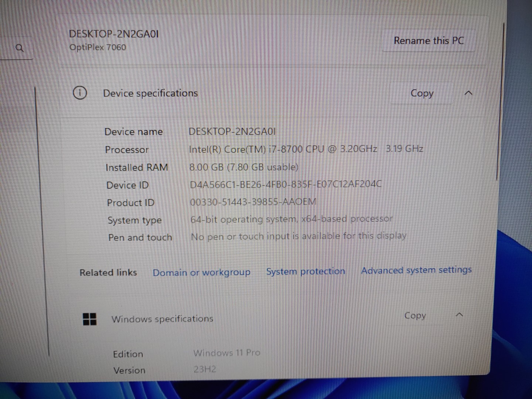This screenshot has width=532, height=399.
Task: Select the 8.00 GB installed RAM value
Action: tap(243, 167)
